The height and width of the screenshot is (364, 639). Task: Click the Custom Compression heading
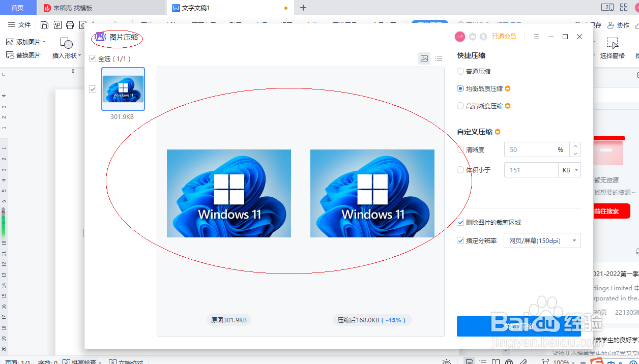point(475,132)
